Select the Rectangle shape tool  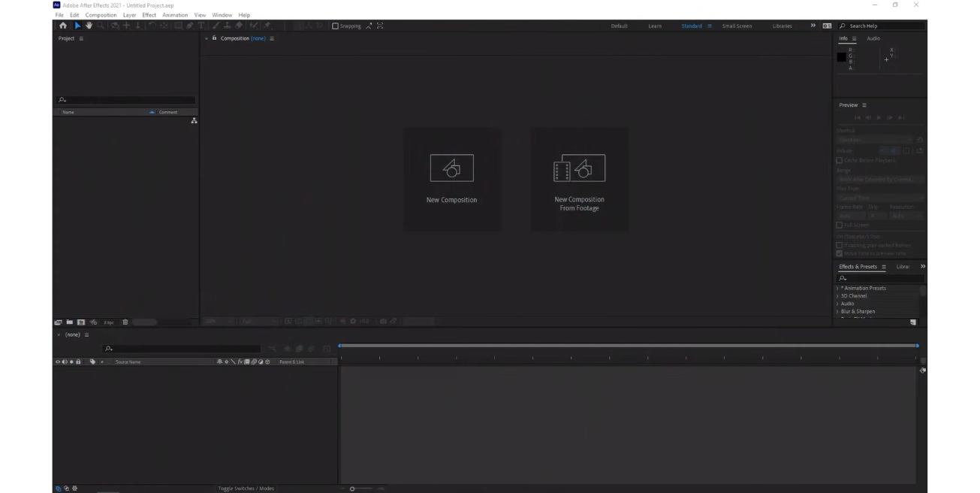pyautogui.click(x=179, y=26)
